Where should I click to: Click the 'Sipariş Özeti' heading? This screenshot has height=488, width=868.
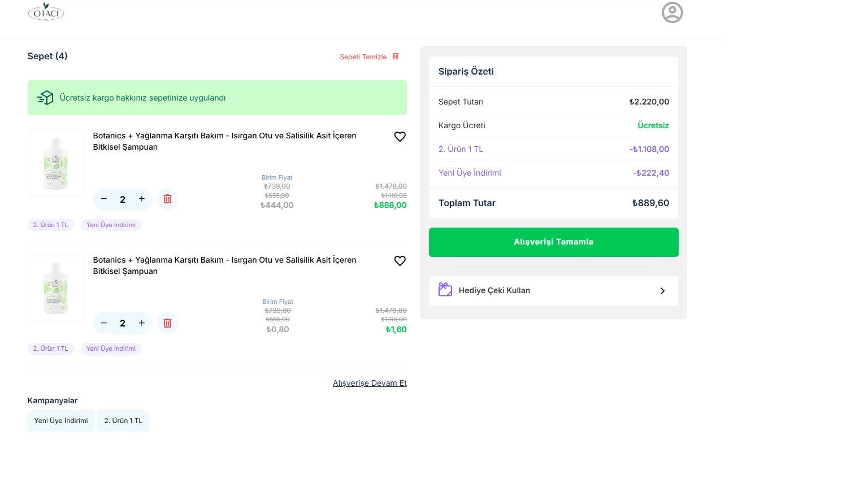click(x=466, y=71)
